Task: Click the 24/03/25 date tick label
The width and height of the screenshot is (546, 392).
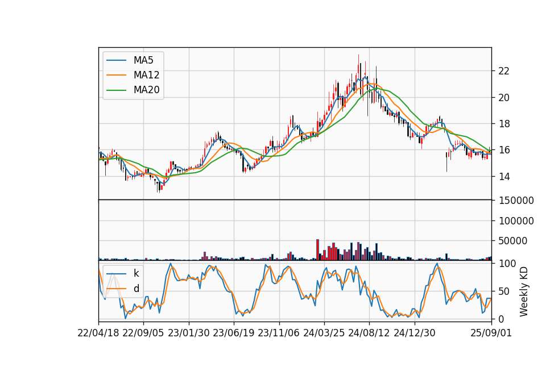Action: [324, 333]
